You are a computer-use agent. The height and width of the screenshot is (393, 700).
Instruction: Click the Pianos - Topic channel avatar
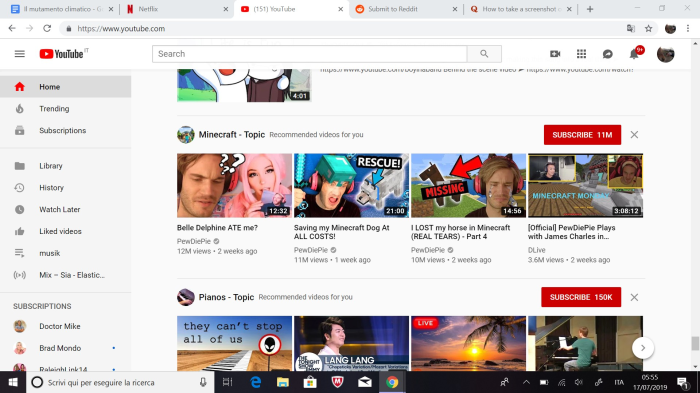pos(186,297)
